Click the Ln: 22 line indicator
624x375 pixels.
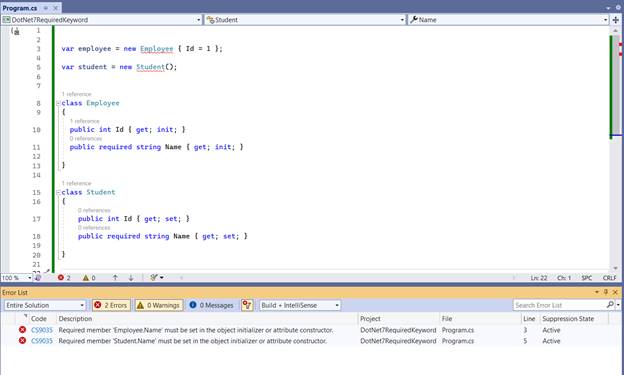pos(538,278)
